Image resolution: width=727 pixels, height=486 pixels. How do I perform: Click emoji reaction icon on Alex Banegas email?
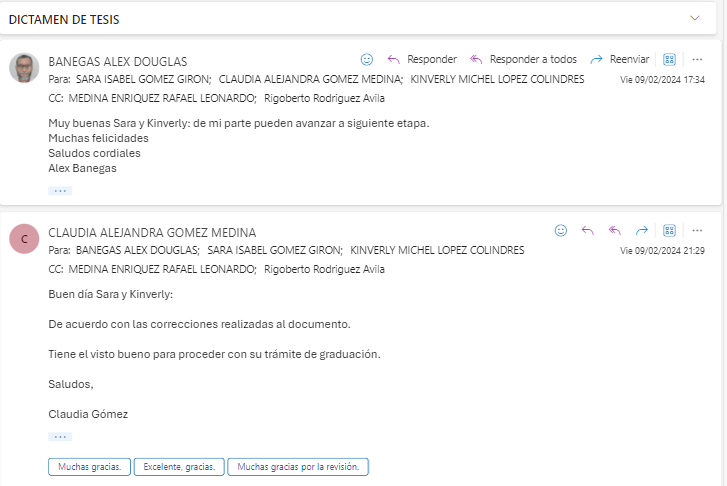367,59
